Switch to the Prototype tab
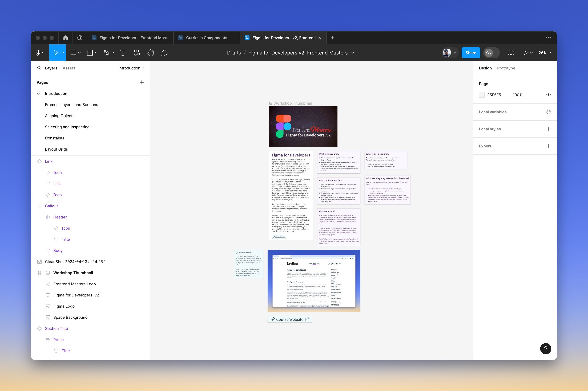Screen dimensions: 588x391 coord(506,68)
